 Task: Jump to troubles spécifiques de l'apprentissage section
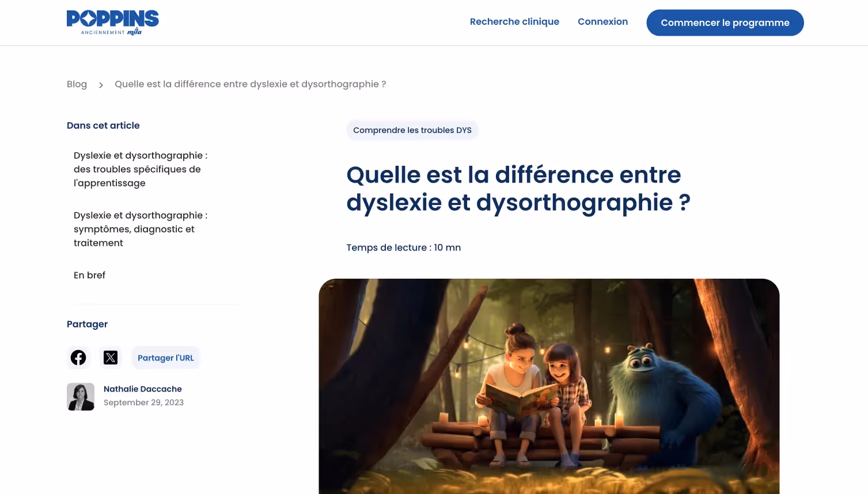[141, 169]
